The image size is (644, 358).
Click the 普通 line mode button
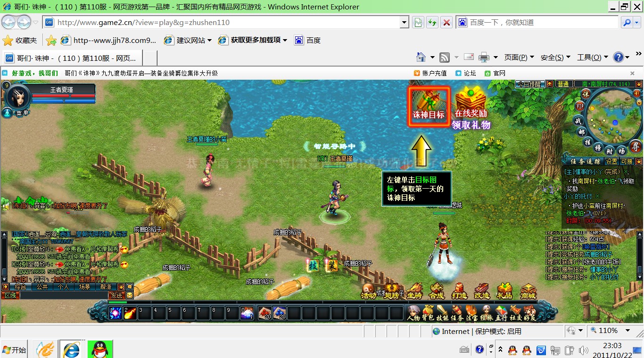(x=563, y=84)
